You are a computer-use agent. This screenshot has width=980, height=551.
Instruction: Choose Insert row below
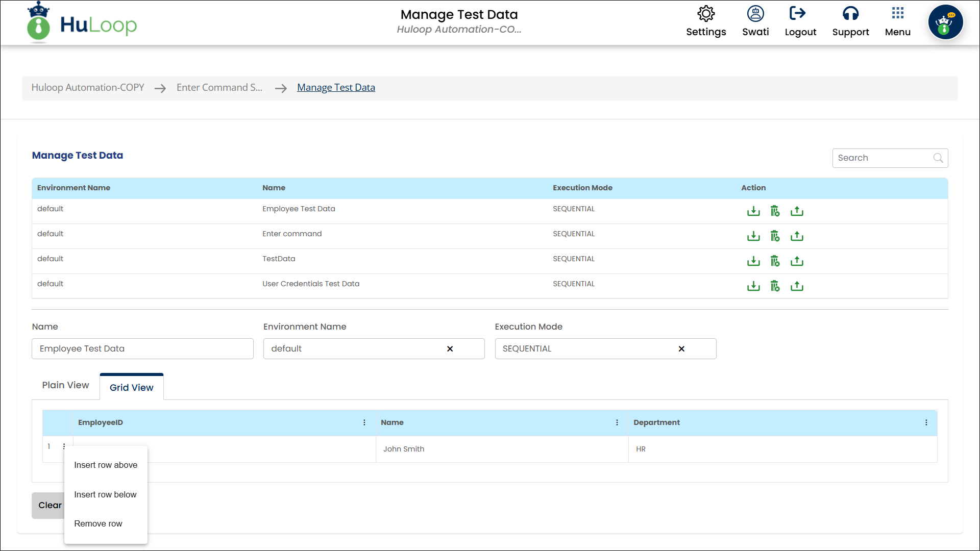106,495
